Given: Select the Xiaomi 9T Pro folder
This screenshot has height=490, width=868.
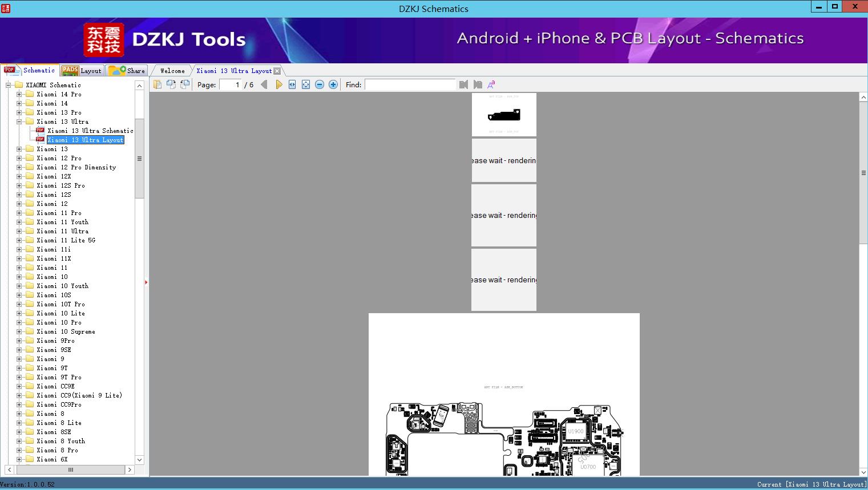Looking at the screenshot, I should coord(59,377).
